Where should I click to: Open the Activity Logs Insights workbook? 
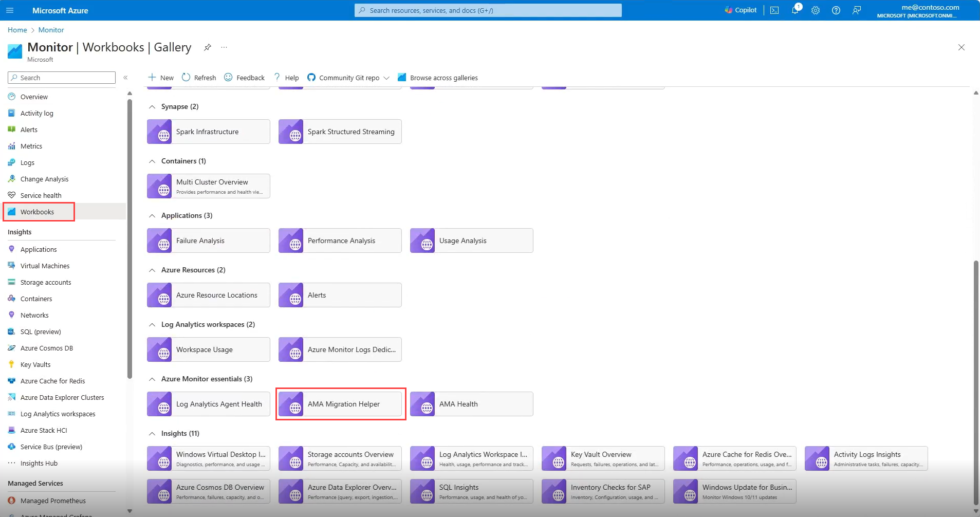tap(866, 458)
